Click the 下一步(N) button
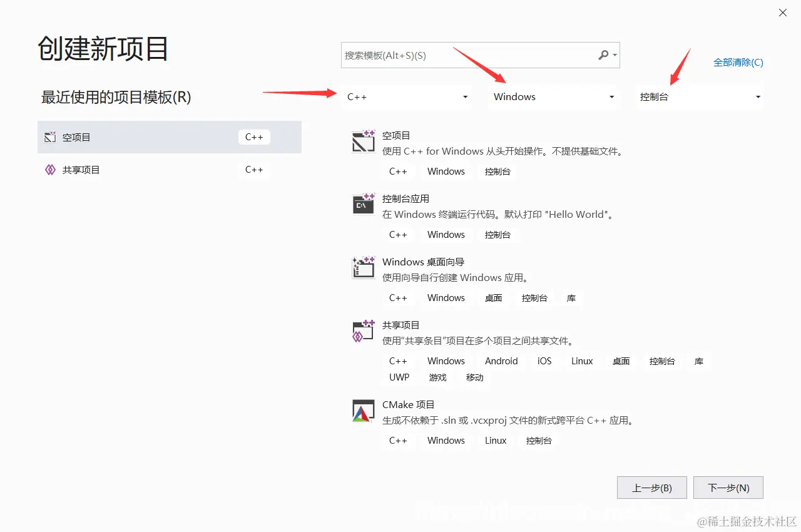 click(x=728, y=487)
